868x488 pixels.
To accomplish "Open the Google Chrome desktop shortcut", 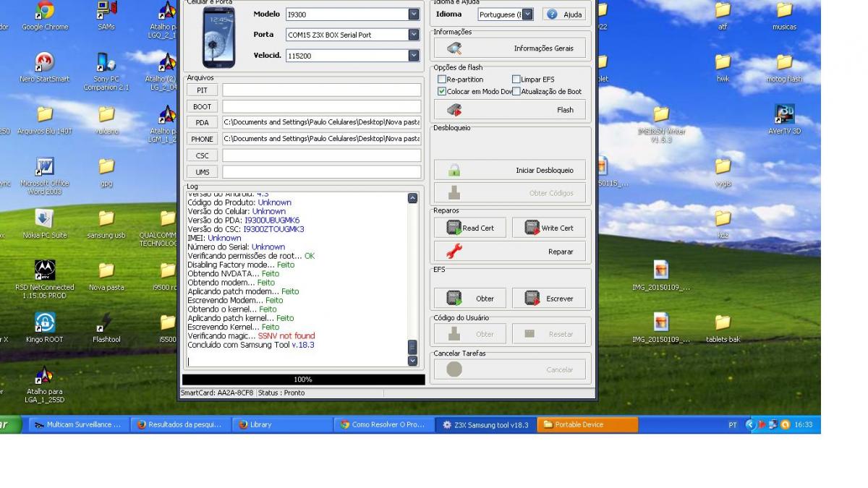I will [45, 16].
